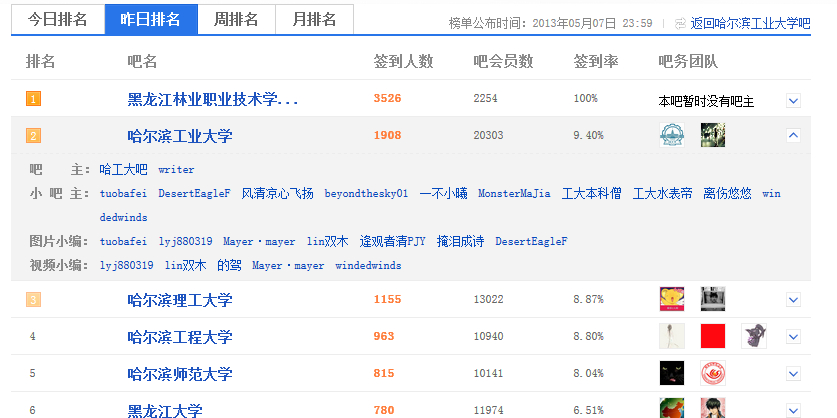The width and height of the screenshot is (837, 418).
Task: Expand the 哈尔滨师范大学 row
Action: point(793,374)
